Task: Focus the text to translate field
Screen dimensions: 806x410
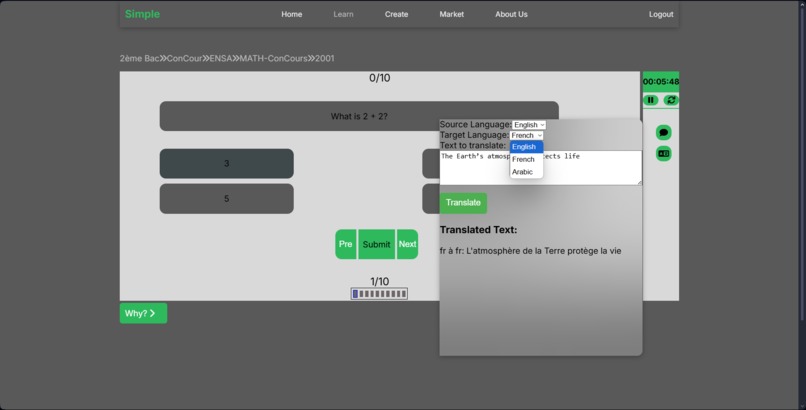Action: click(x=541, y=167)
